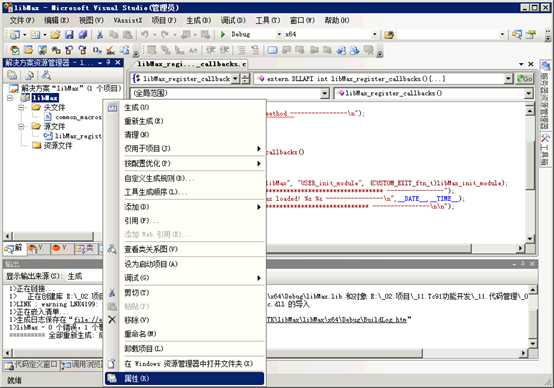This screenshot has width=554, height=388.
Task: Open the 工具(T) menu
Action: pos(268,20)
